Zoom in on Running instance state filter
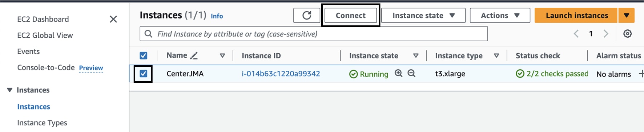The height and width of the screenshot is (132, 644). pos(398,73)
